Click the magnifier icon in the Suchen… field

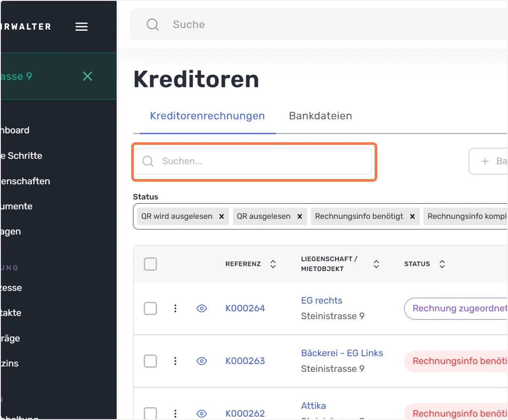(148, 161)
